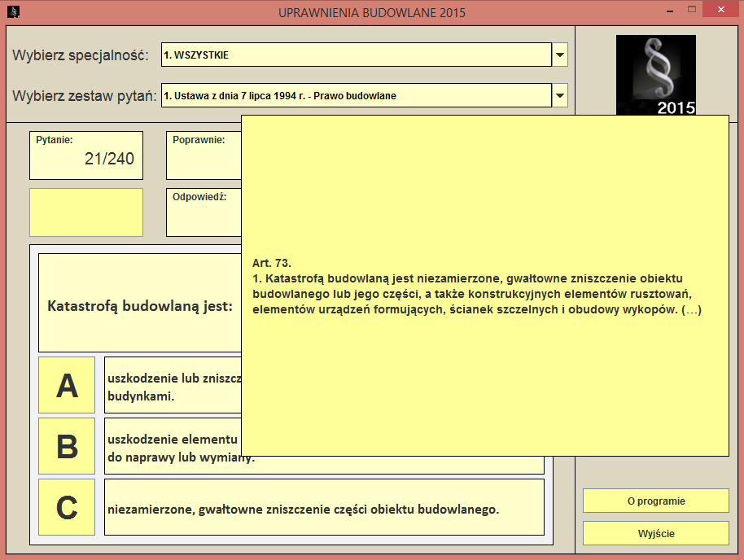Close the Uprawnienia Budowlane window
The width and height of the screenshot is (744, 560).
point(720,10)
